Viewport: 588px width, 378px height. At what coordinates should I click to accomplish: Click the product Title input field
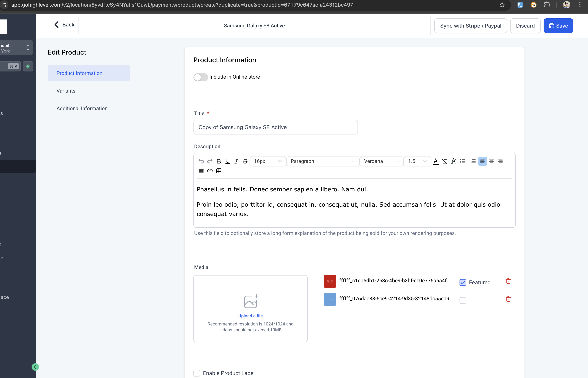click(275, 127)
